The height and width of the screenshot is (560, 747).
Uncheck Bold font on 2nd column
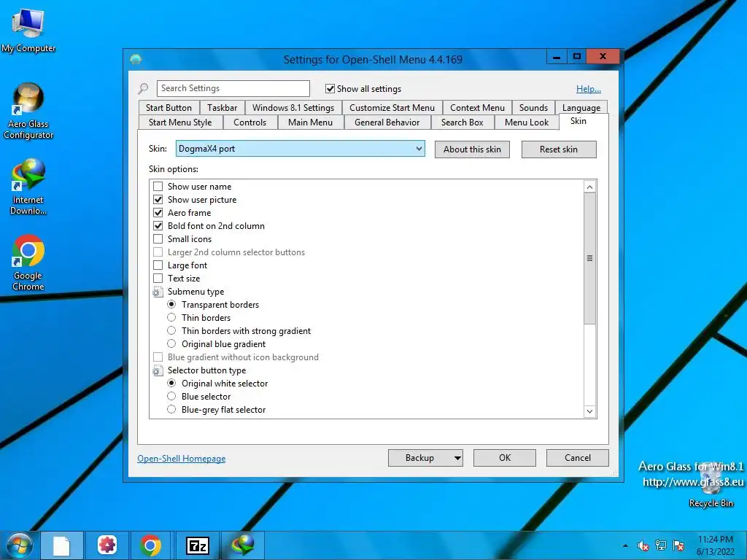[158, 226]
